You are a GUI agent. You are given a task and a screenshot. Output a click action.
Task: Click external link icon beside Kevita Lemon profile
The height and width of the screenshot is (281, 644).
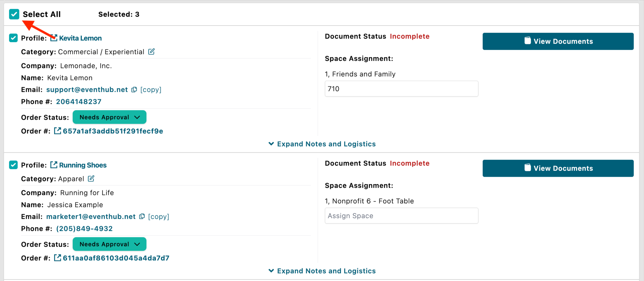point(54,38)
